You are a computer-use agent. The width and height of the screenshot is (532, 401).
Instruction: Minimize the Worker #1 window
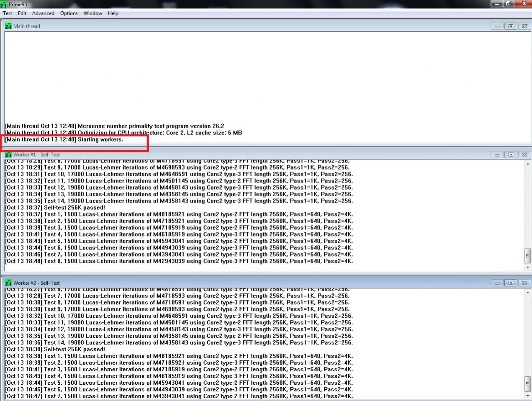click(x=497, y=154)
